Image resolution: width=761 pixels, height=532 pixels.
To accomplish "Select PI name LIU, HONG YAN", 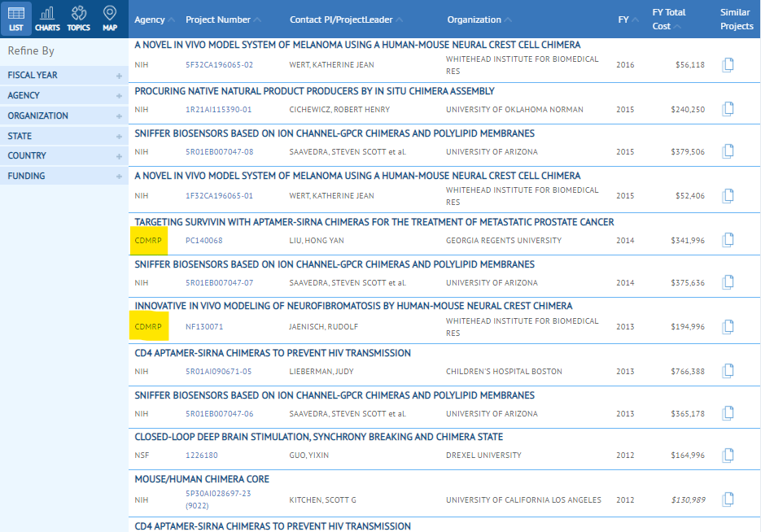I will [x=317, y=241].
